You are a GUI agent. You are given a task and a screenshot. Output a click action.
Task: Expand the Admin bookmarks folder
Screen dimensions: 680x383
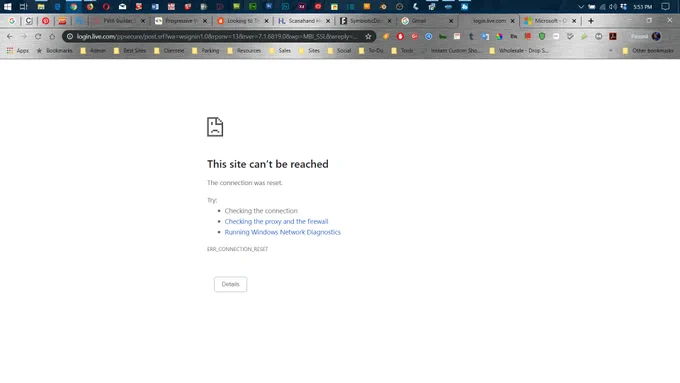pos(93,51)
